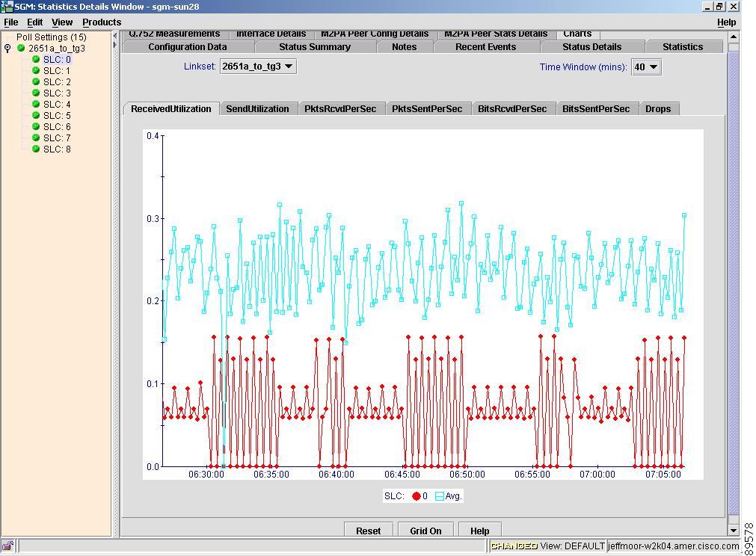Turn the chart grid on
Screen dimensions: 756x556
(x=425, y=531)
